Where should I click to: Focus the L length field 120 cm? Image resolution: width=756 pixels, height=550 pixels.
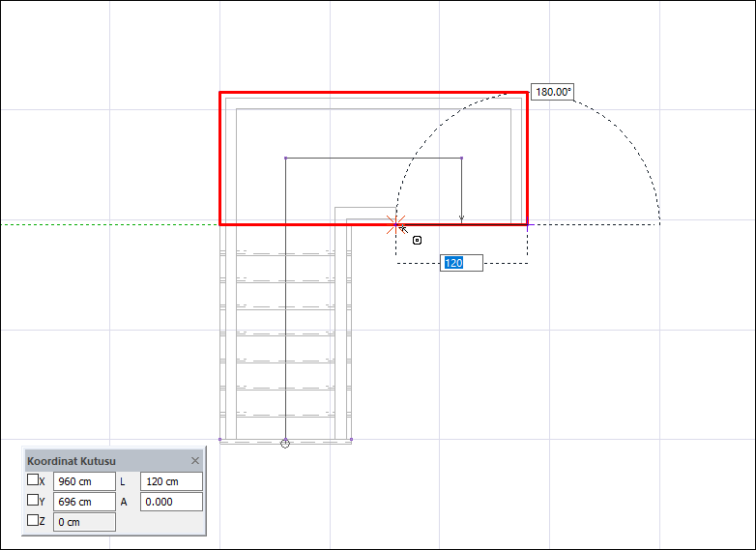pos(171,481)
